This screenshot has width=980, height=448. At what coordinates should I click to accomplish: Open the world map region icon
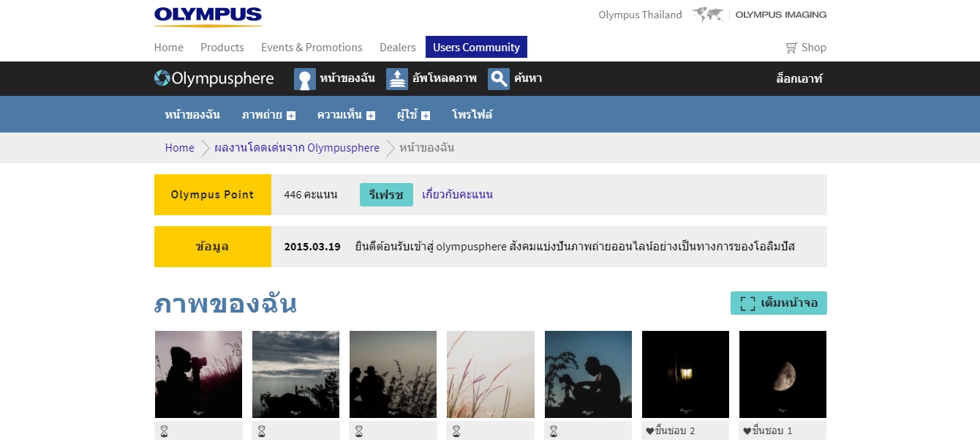(x=707, y=15)
